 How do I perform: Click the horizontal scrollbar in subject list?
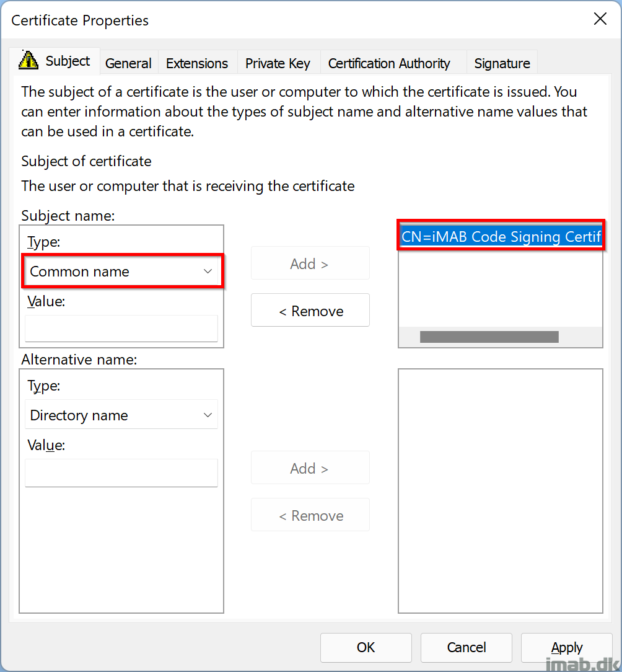coord(489,337)
